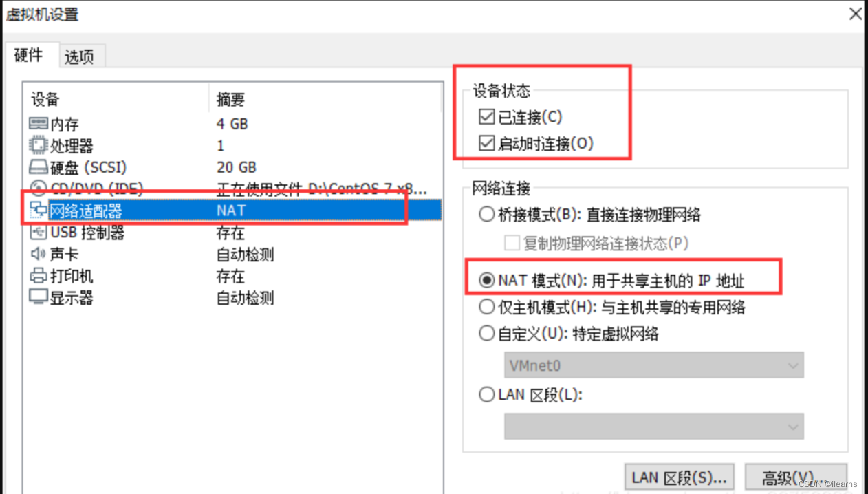
Task: Open the VMnet0 dropdown list
Action: (x=654, y=365)
